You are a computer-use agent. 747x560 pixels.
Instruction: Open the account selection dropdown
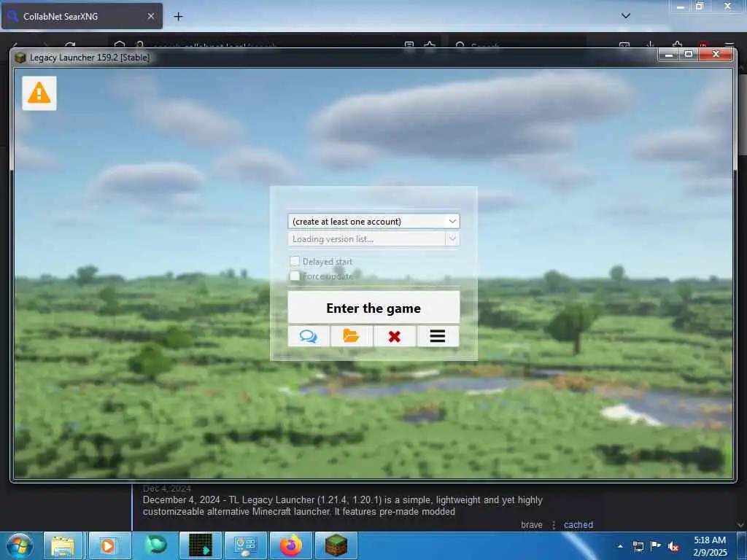click(373, 222)
